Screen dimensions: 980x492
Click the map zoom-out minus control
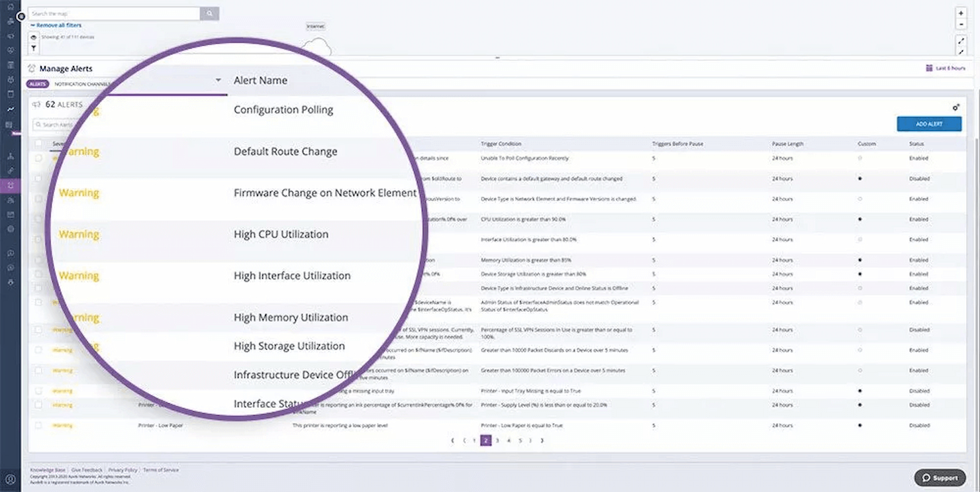(x=961, y=24)
